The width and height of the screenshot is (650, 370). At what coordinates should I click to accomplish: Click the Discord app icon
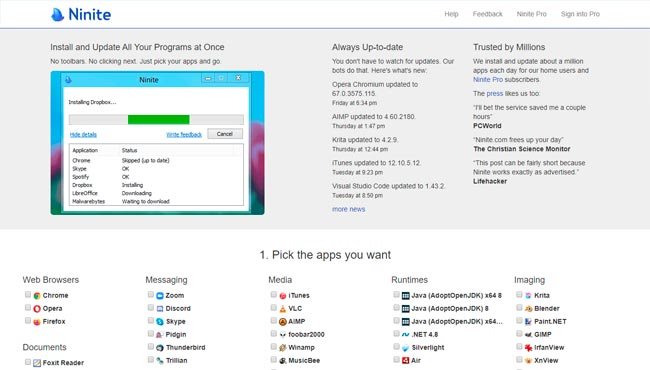click(160, 309)
